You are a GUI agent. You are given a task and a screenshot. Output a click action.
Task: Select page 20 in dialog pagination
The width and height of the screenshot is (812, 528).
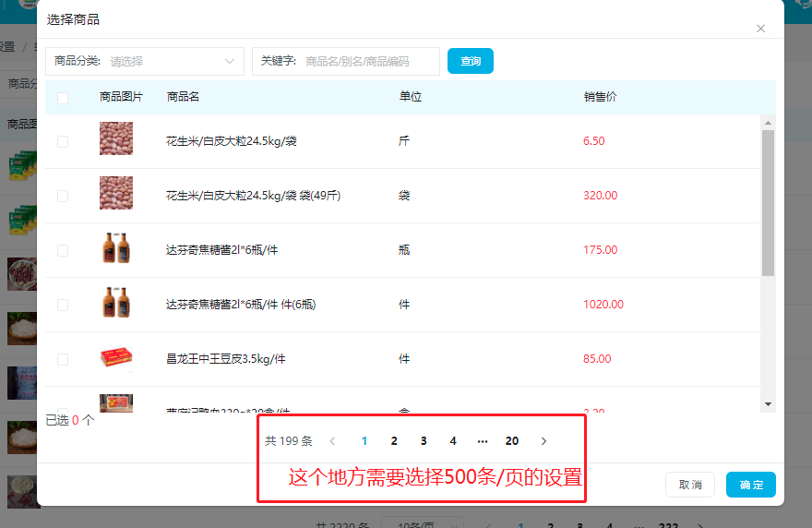point(511,441)
